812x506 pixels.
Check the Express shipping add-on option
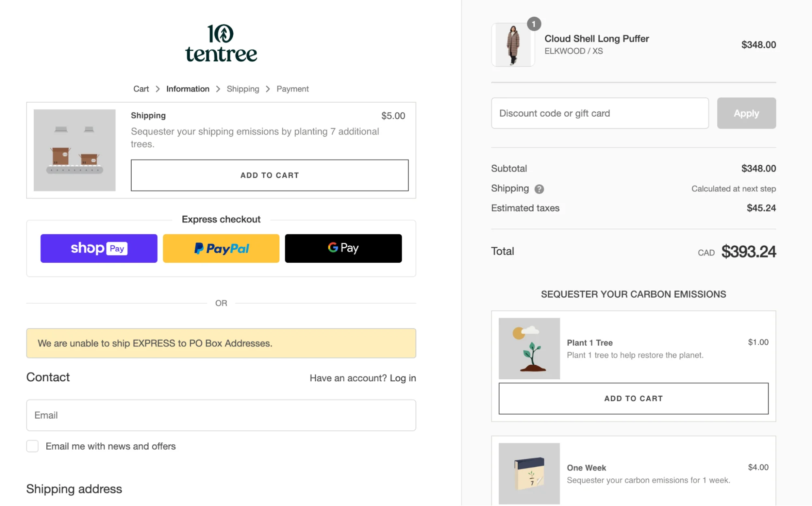pyautogui.click(x=270, y=175)
